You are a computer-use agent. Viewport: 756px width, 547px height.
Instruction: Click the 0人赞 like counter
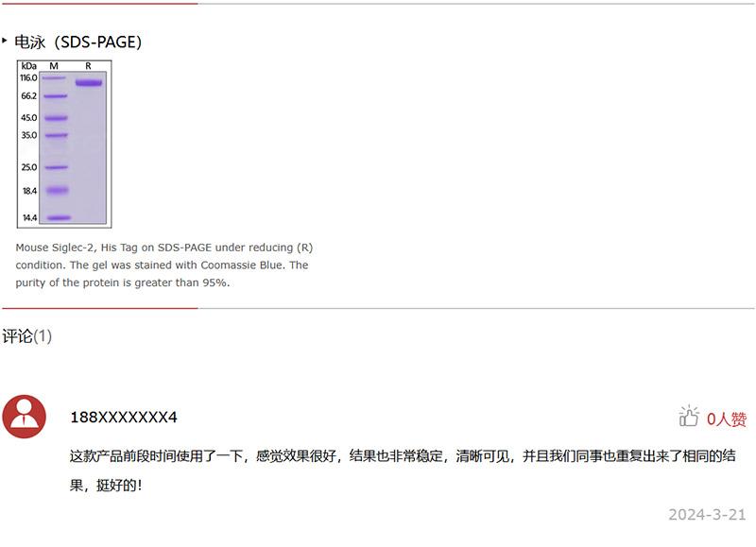pyautogui.click(x=727, y=419)
